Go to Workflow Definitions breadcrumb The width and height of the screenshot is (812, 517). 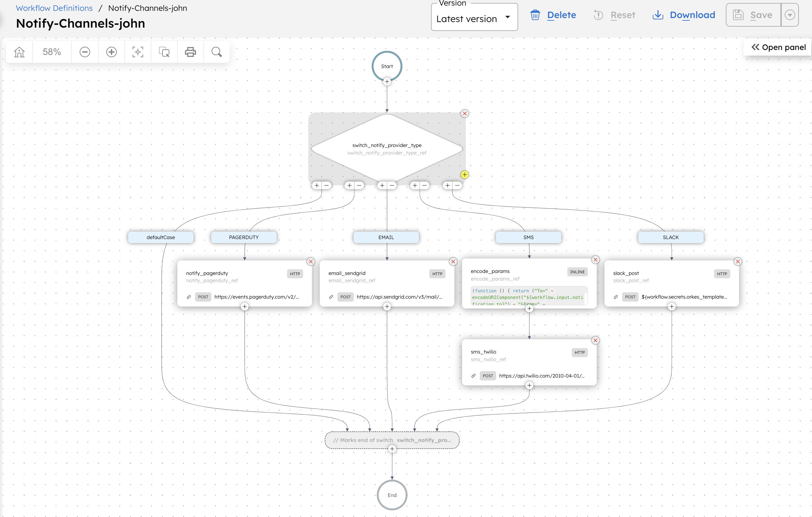[54, 8]
